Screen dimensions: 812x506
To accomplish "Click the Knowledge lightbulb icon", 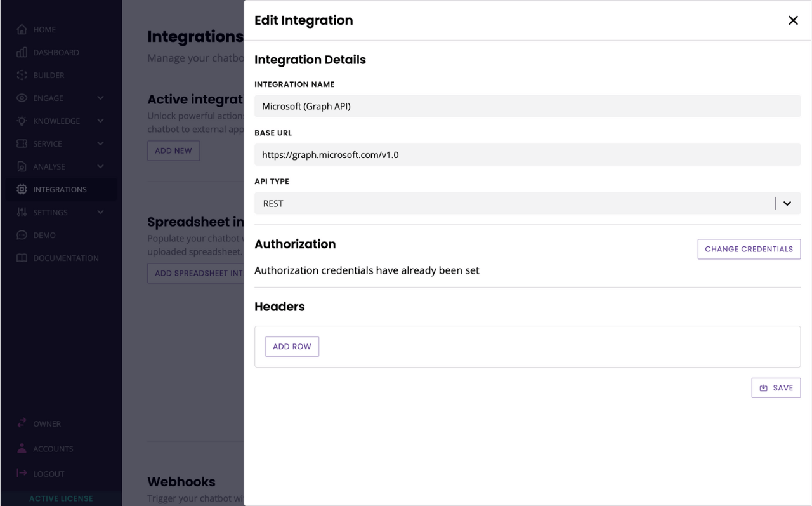I will [x=22, y=121].
